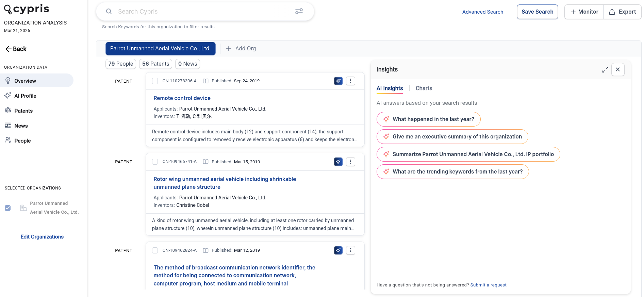Image resolution: width=644 pixels, height=297 pixels.
Task: Click AI sparkle icon on CN-109466741-A patent
Action: click(338, 162)
